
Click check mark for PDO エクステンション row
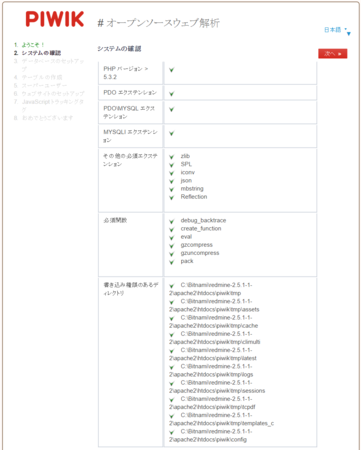[x=172, y=94]
